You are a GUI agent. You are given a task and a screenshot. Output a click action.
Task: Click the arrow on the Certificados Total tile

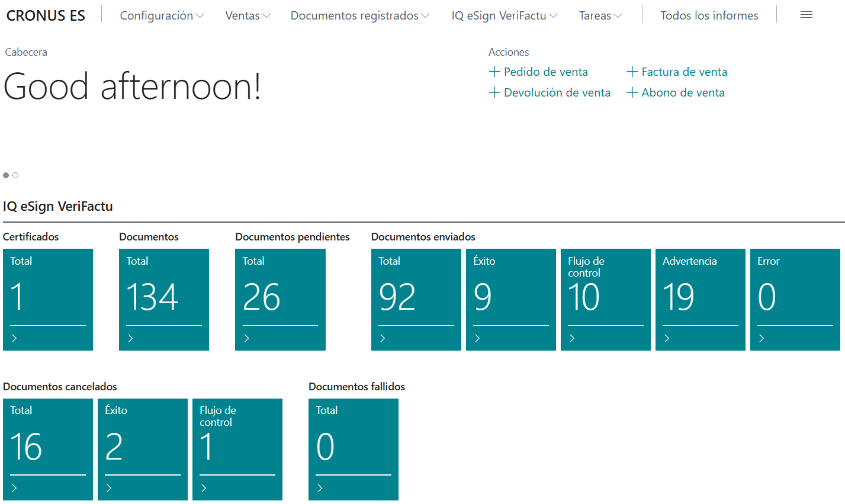pyautogui.click(x=14, y=339)
